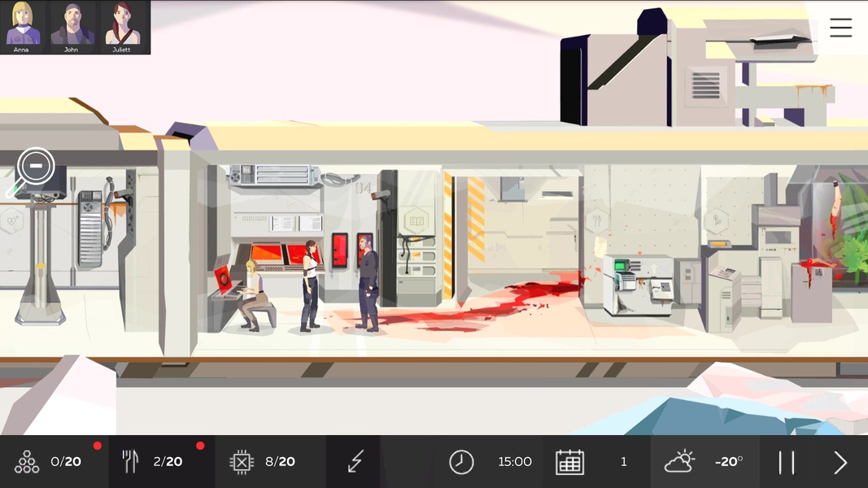Click the food fork-and-knife icon
868x488 pixels.
click(130, 461)
